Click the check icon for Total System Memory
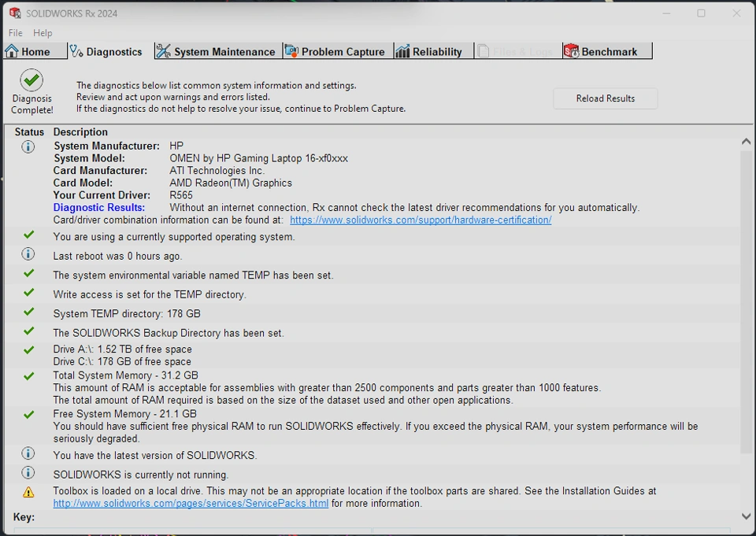This screenshot has height=536, width=756. point(29,376)
